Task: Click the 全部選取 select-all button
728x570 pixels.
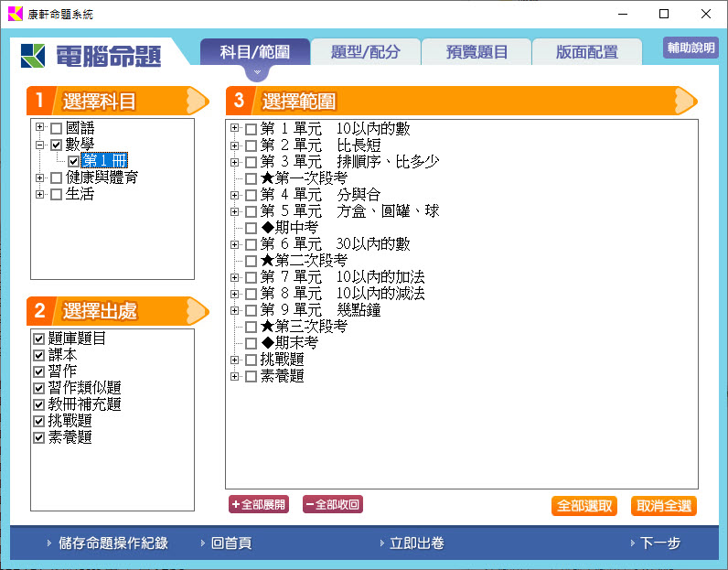Action: tap(583, 506)
